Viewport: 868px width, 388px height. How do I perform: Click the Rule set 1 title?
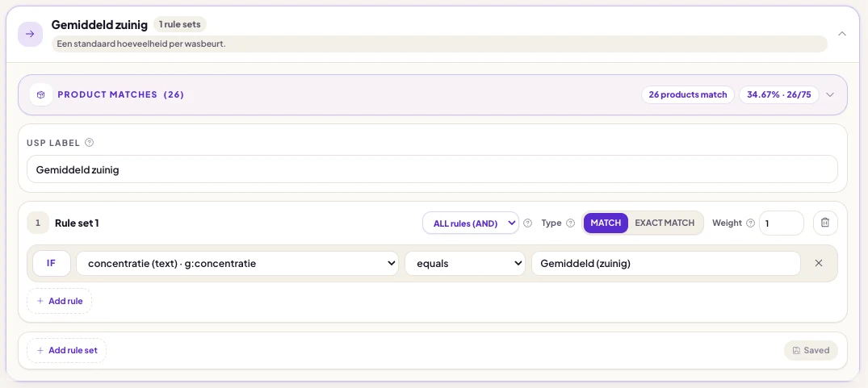pos(77,223)
